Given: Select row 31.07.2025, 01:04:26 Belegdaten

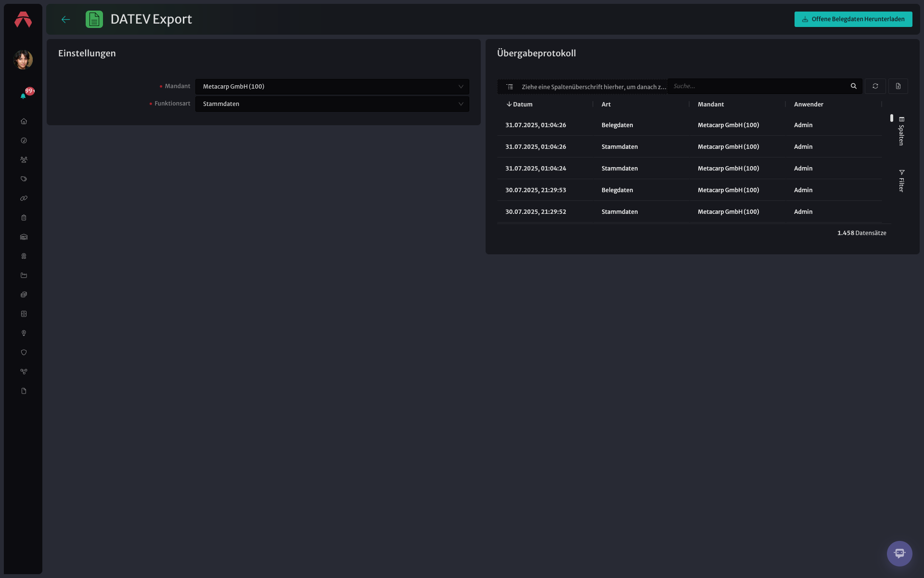Looking at the screenshot, I should pyautogui.click(x=689, y=125).
